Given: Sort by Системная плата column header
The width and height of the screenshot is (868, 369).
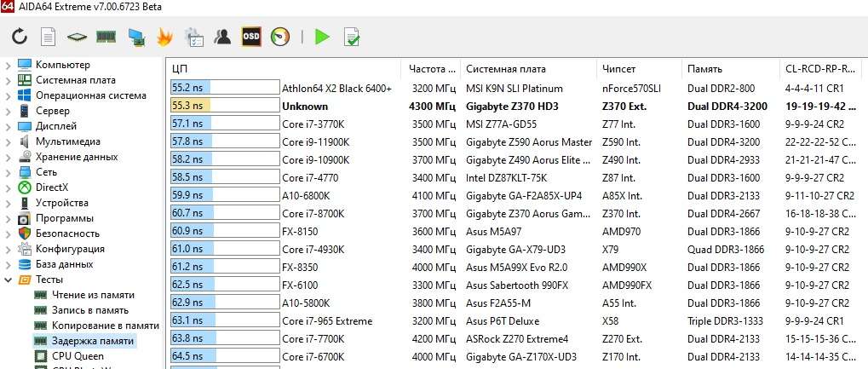Looking at the screenshot, I should (530, 69).
